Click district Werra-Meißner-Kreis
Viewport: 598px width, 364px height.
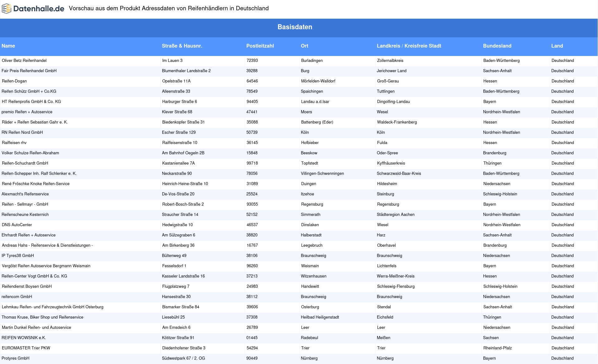point(396,276)
